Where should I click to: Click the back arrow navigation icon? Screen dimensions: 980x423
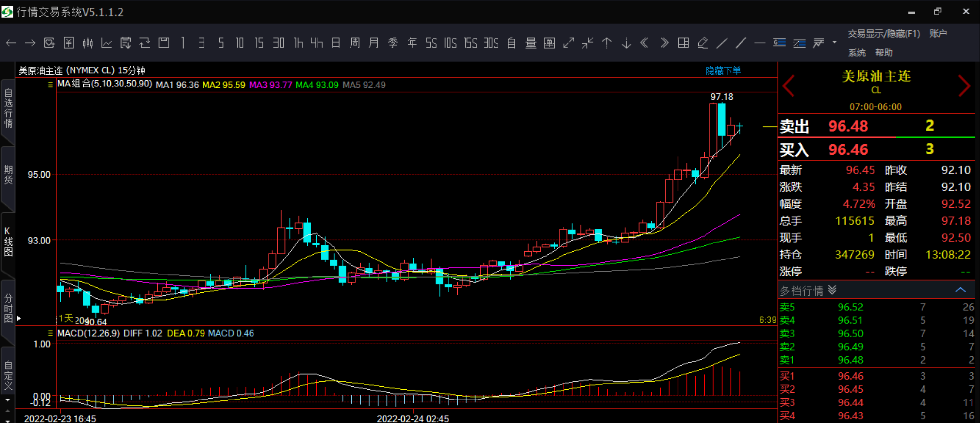(x=11, y=43)
